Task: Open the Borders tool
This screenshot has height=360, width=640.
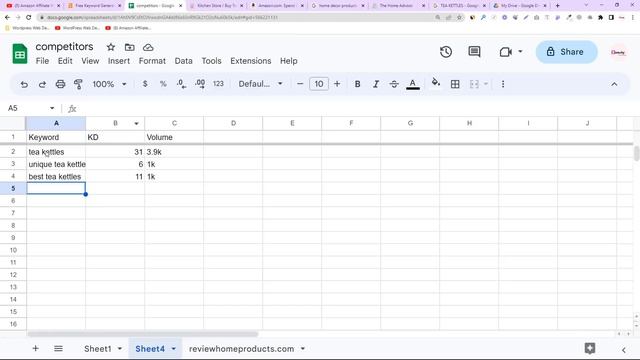Action: [455, 84]
